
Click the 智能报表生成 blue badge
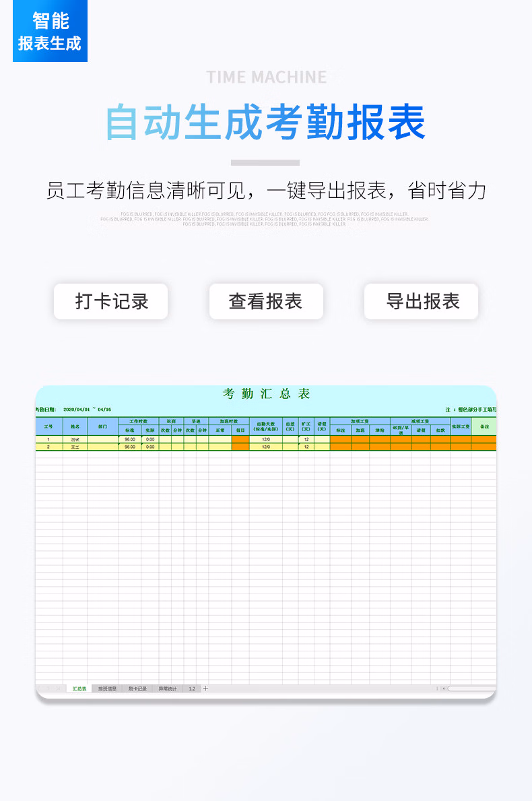tap(50, 30)
